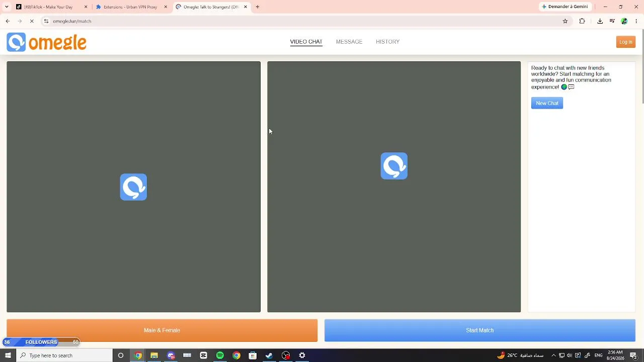Show hidden tray icons chevron
The width and height of the screenshot is (644, 362).
(553, 355)
